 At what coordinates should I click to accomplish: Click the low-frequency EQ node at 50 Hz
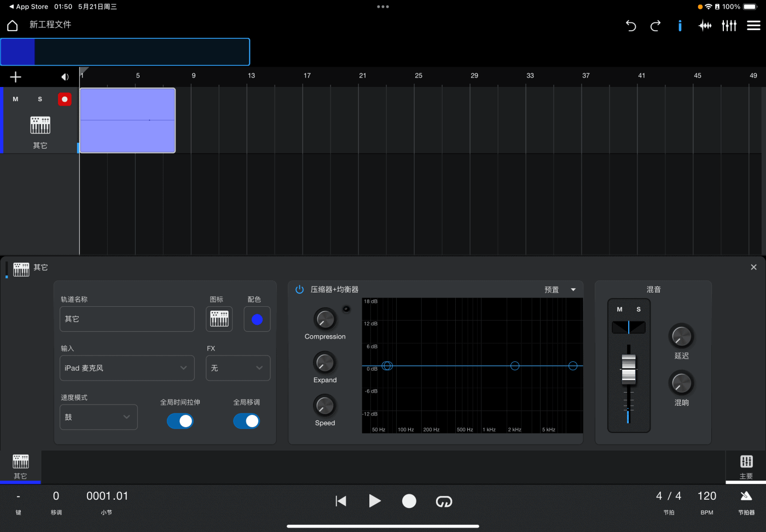point(387,366)
